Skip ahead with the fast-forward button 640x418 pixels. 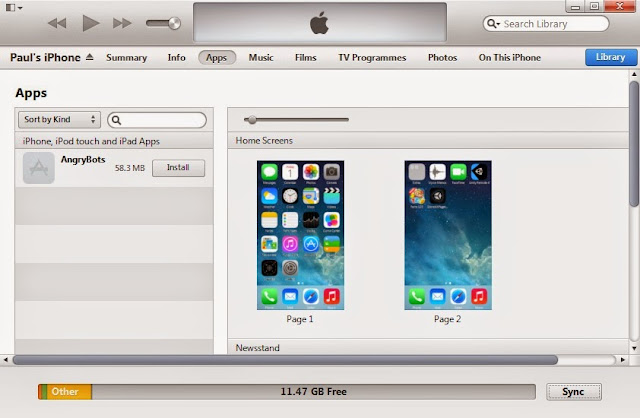click(122, 23)
